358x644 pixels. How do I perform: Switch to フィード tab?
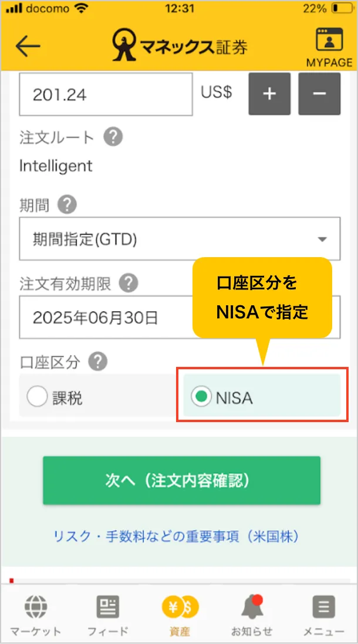(107, 615)
